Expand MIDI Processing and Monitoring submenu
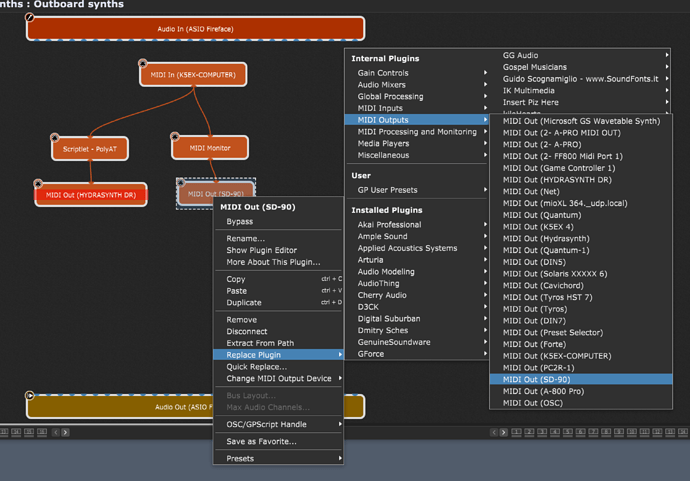Screen dimensions: 690x481 point(417,132)
